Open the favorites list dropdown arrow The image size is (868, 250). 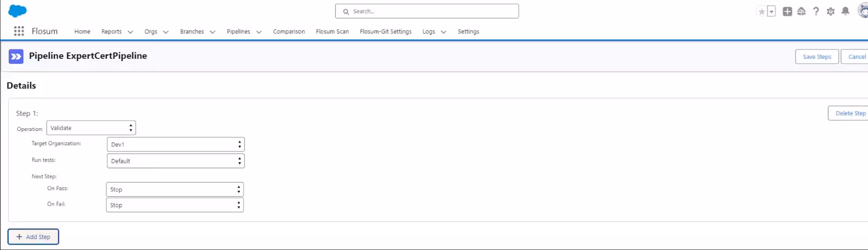(x=771, y=11)
